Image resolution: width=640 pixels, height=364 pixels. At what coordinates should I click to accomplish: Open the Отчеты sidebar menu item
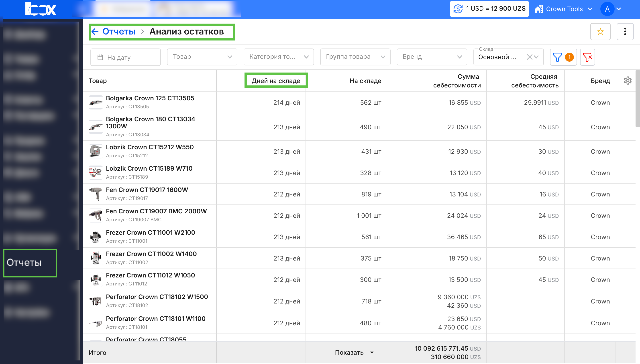(24, 263)
